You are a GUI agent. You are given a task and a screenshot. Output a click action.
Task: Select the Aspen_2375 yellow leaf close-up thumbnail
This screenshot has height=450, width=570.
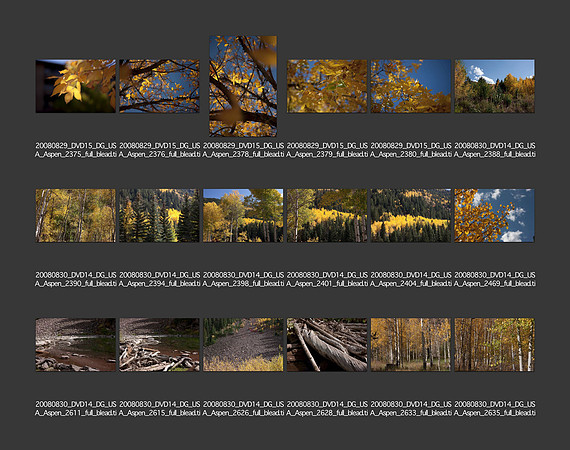point(76,86)
